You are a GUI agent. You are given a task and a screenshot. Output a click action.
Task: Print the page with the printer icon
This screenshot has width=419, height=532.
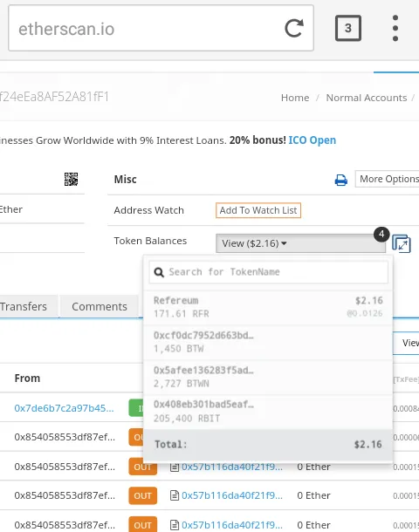coord(341,180)
